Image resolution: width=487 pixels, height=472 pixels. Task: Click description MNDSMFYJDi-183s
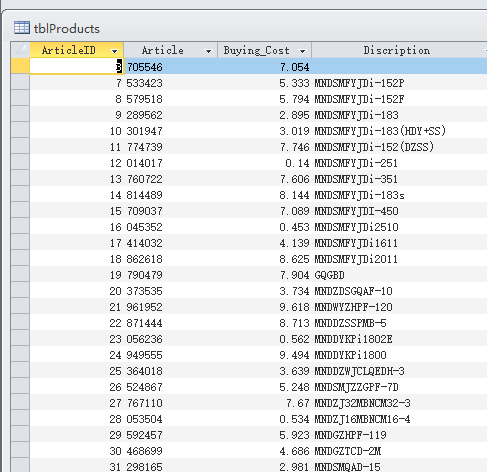(359, 195)
